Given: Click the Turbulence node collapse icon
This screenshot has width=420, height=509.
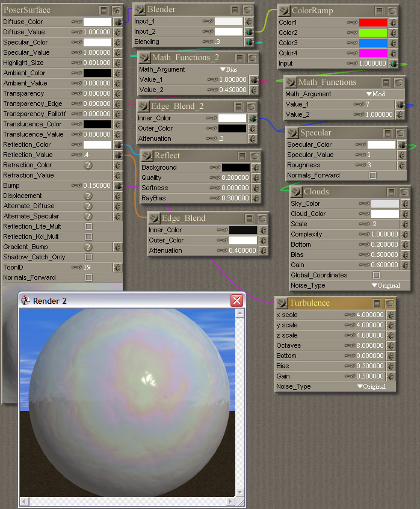Looking at the screenshot, I should point(282,303).
